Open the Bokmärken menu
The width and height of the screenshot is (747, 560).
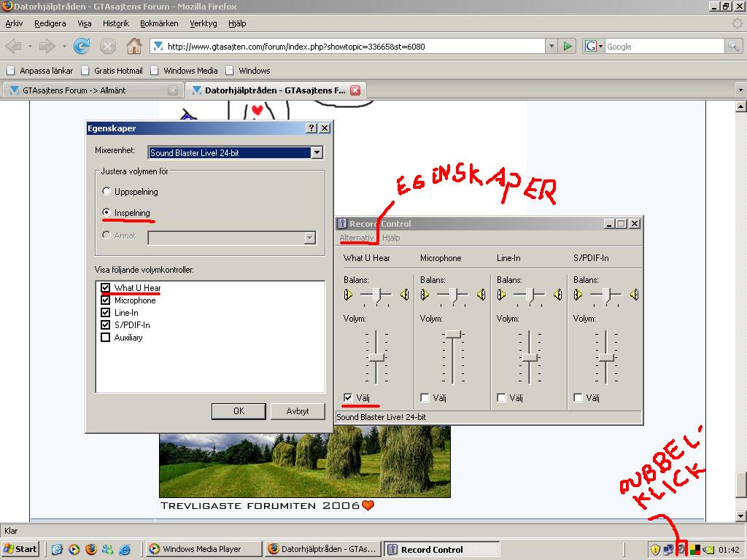159,23
